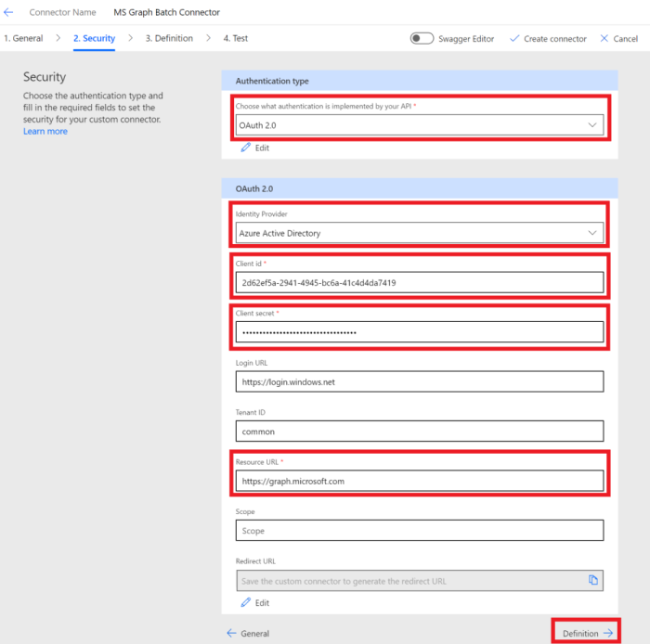
Task: Click the right arrow icon beside Definition
Action: [608, 633]
